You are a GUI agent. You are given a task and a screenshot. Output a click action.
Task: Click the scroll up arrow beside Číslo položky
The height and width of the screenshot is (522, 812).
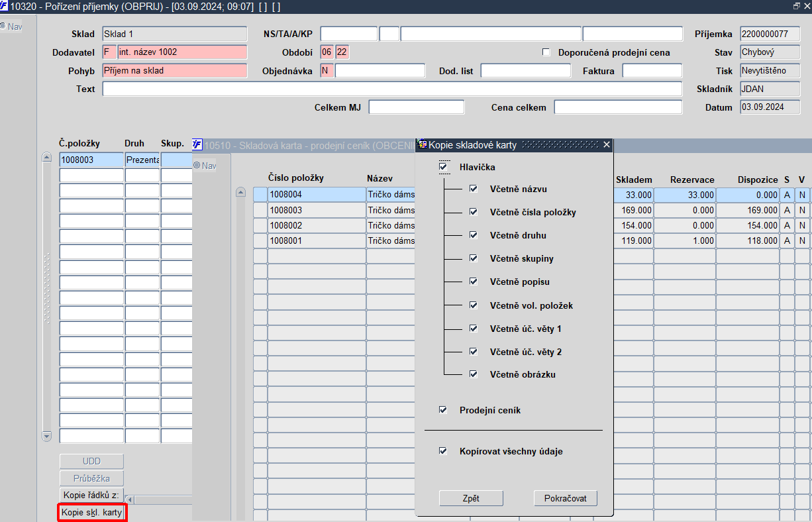241,193
